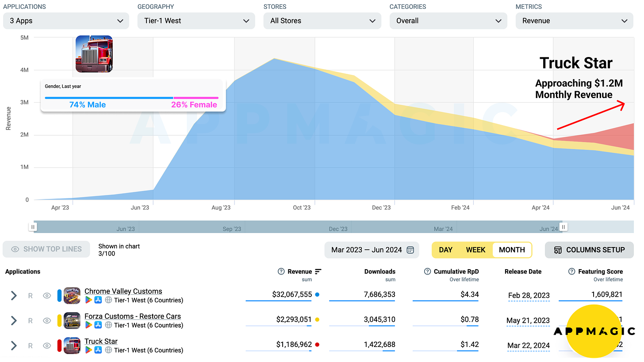Viewport: 644px width, 362px height.
Task: Open the Truck Star app name link
Action: 101,341
